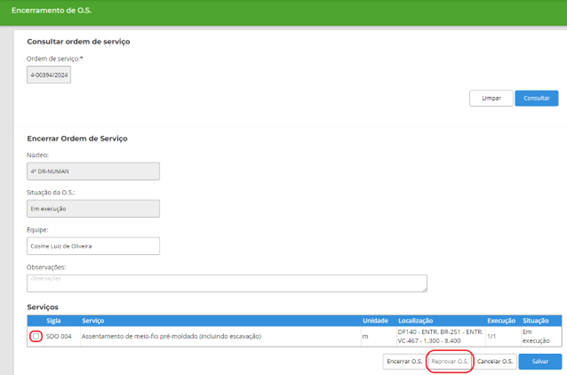Click the Encerramento de O.S. page title
567x375 pixels.
(51, 10)
